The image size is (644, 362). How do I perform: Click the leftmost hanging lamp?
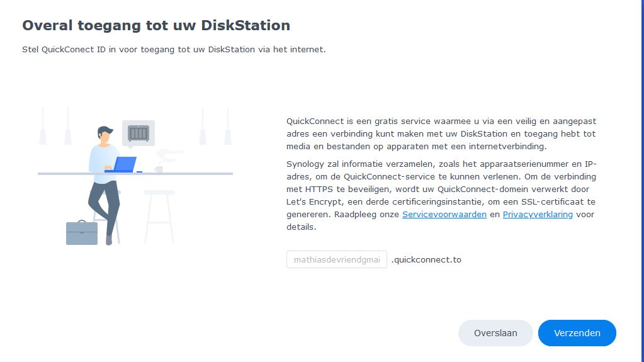(x=43, y=135)
